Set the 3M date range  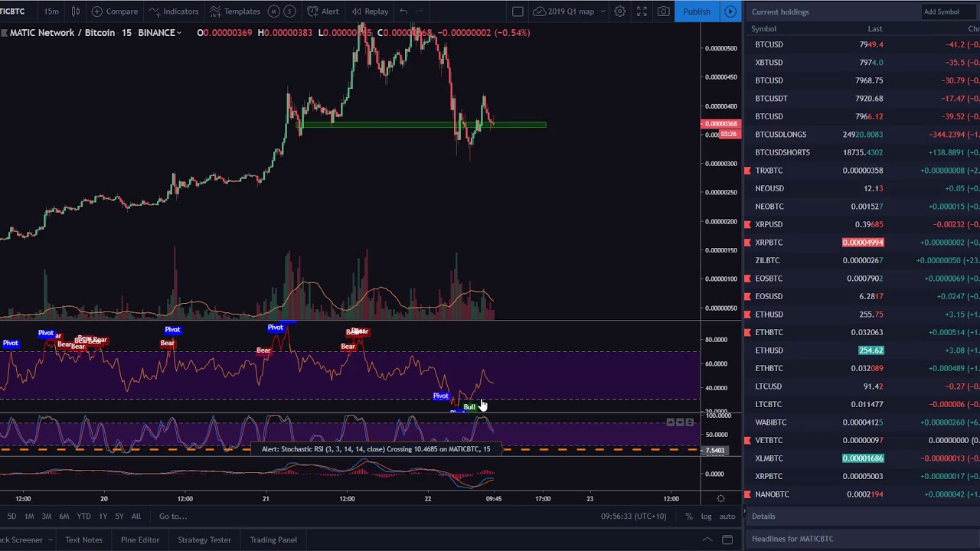[x=47, y=517]
